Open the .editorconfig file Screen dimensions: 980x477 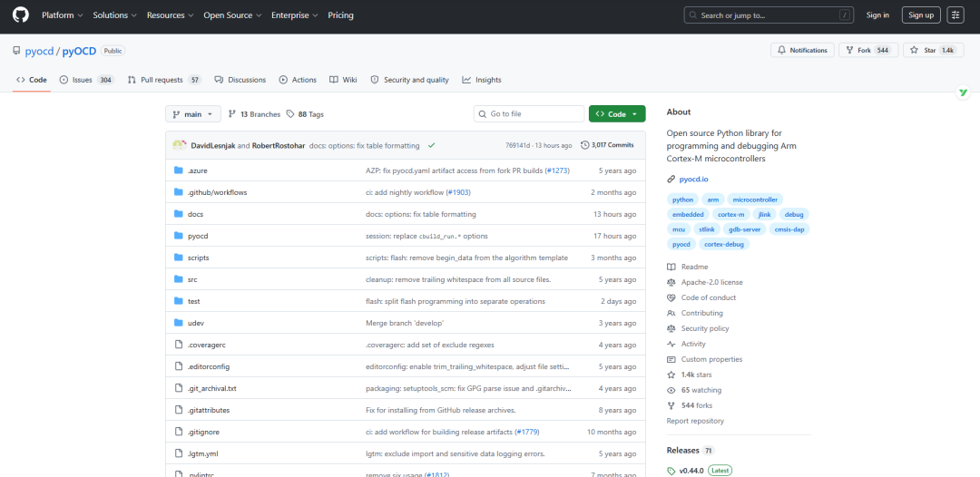[x=209, y=366]
